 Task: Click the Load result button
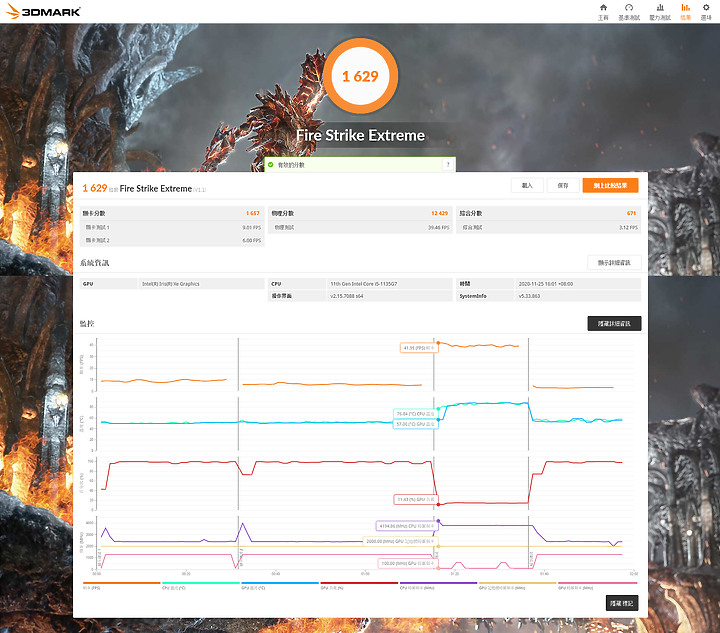pos(527,185)
